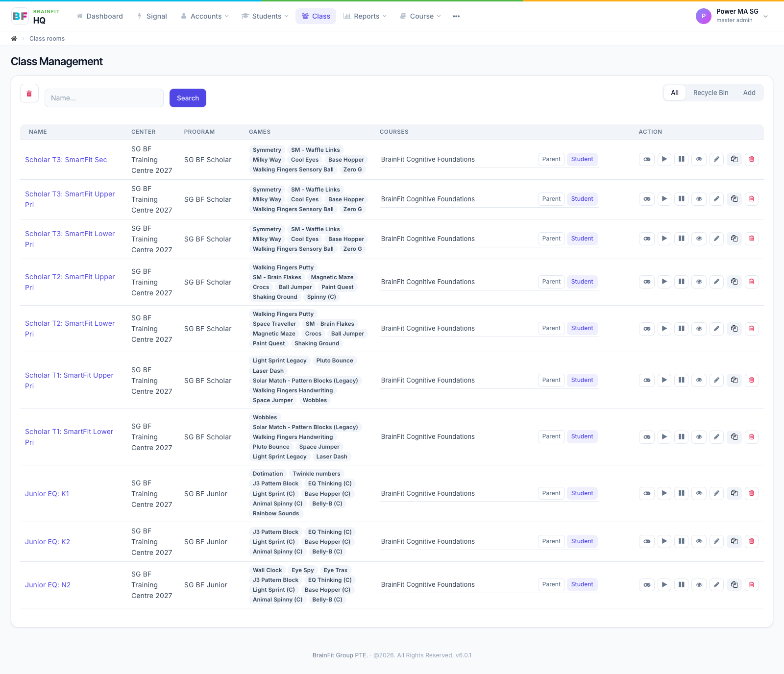View Scholar T2: SmartFit Upper Pri eye icon

[699, 282]
